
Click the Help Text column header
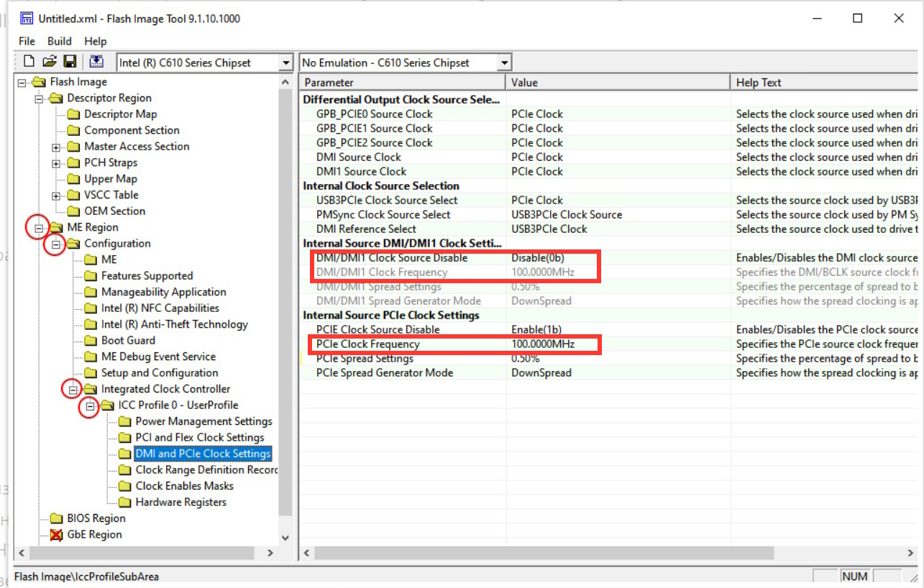point(824,83)
